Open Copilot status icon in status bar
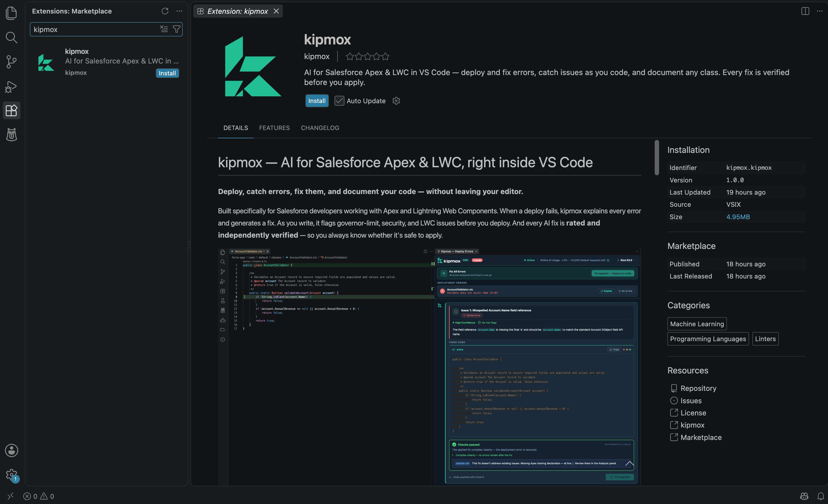This screenshot has width=828, height=504. click(x=804, y=496)
